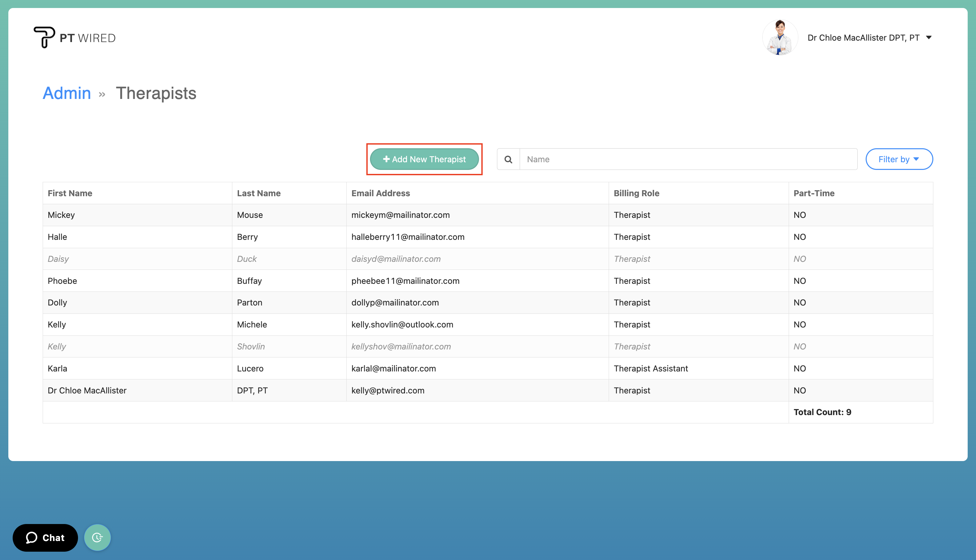Click the plus icon on Add New Therapist

click(386, 159)
